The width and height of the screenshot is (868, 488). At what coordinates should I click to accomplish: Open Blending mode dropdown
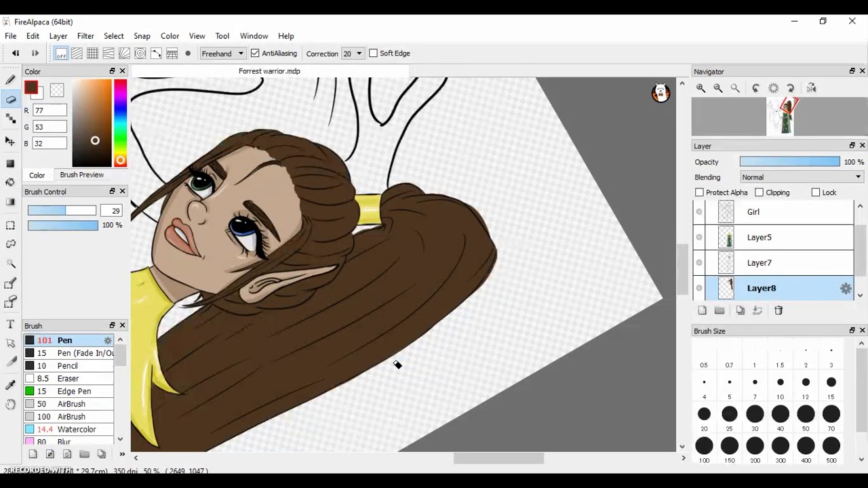(802, 178)
